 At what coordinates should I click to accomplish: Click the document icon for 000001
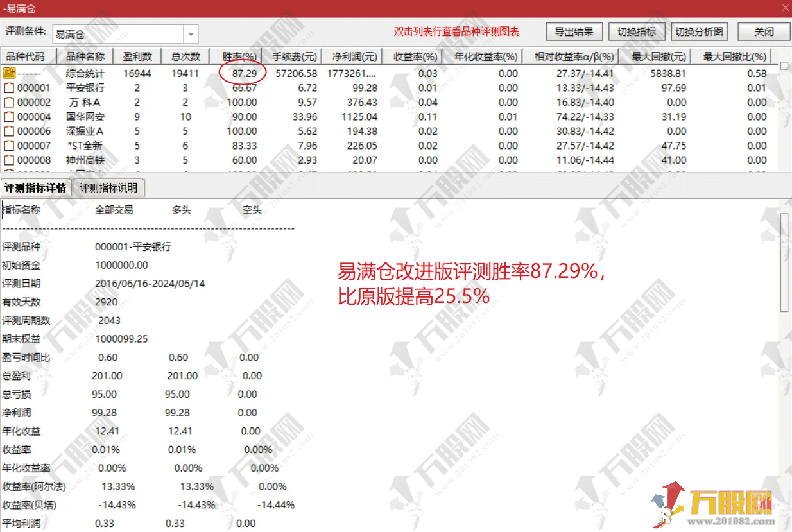coord(9,88)
